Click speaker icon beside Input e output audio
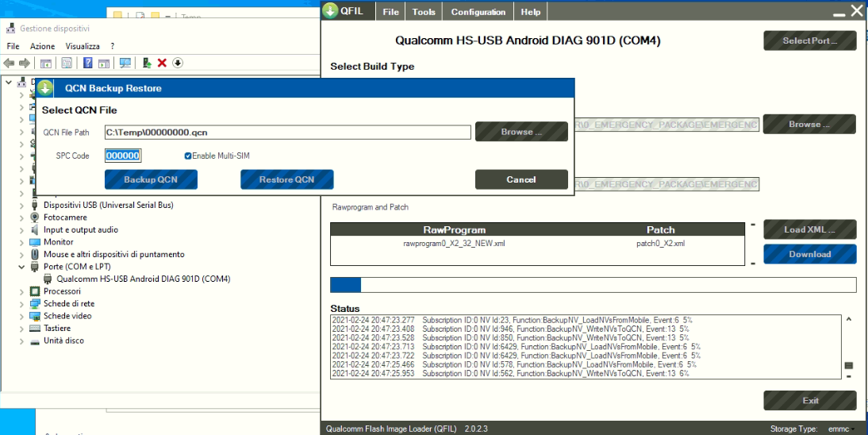Viewport: 868px width, 435px height. [x=35, y=229]
